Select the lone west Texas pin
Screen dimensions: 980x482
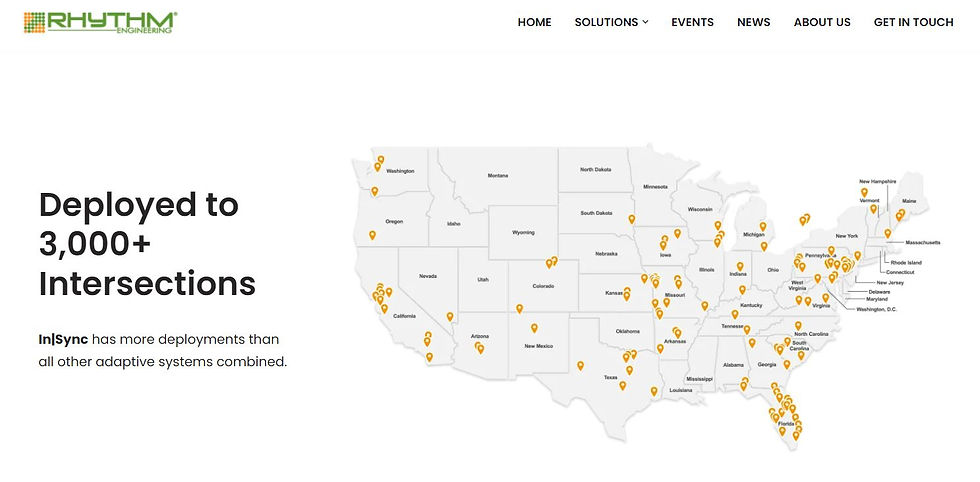coord(581,365)
